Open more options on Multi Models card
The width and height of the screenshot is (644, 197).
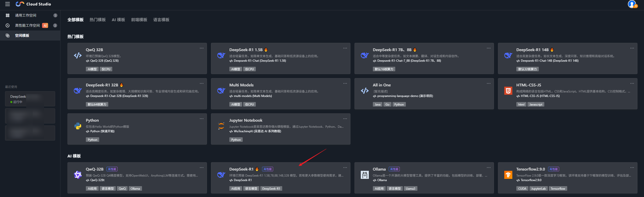(345, 83)
